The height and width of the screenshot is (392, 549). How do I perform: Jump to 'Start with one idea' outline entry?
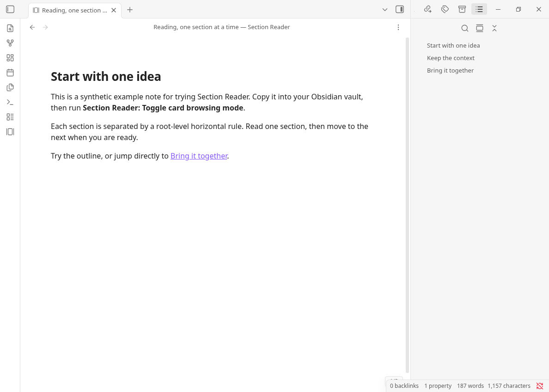453,46
